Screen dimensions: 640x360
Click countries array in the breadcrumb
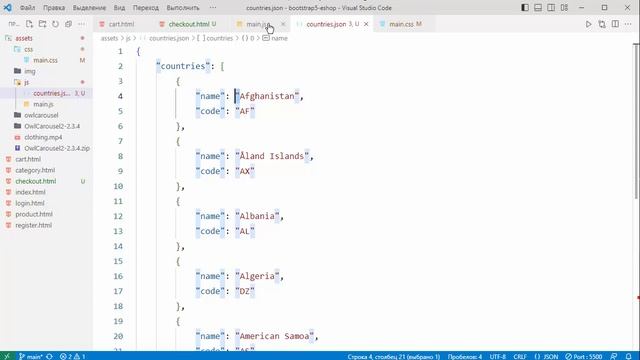(x=215, y=38)
